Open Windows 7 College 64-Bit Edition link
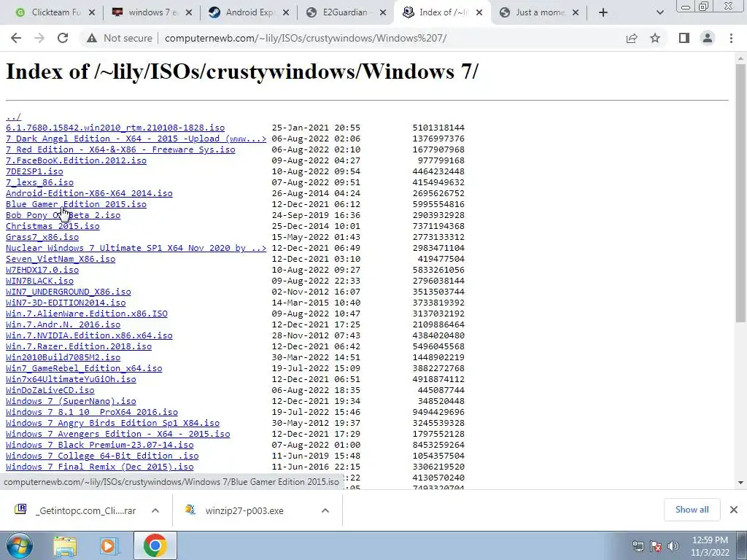Screen dimensions: 747x560 pos(102,456)
